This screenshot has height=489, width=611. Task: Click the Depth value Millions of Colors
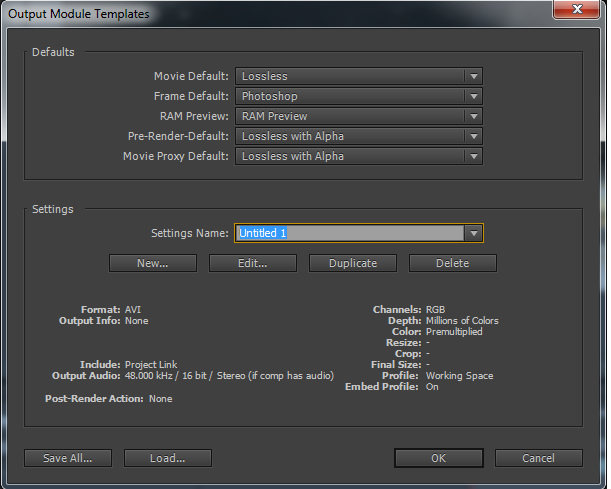462,321
